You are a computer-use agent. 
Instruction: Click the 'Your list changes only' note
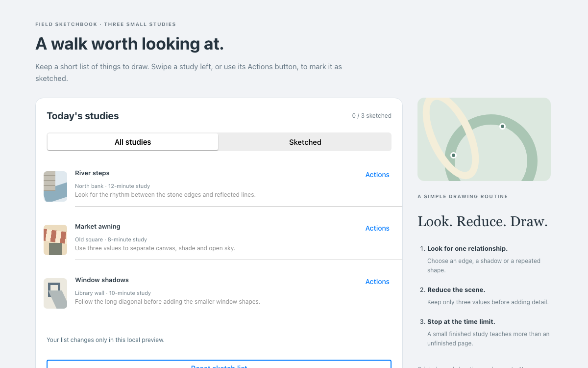click(x=105, y=340)
